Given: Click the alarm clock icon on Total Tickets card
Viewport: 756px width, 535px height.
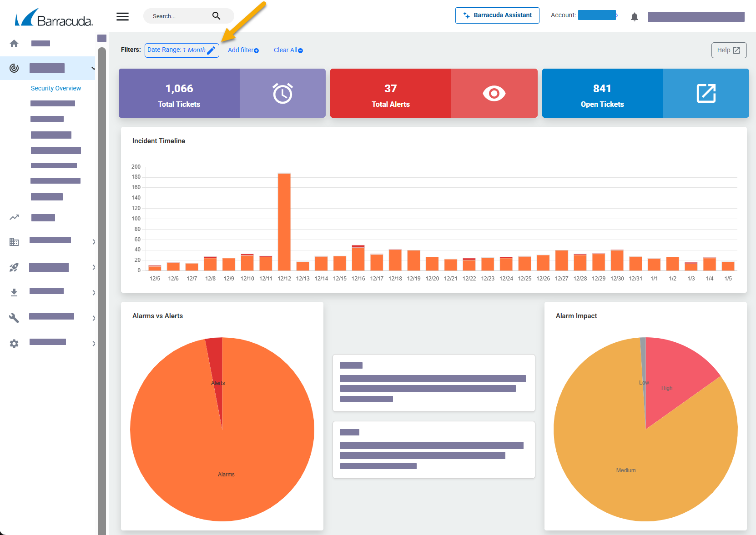Looking at the screenshot, I should [282, 93].
